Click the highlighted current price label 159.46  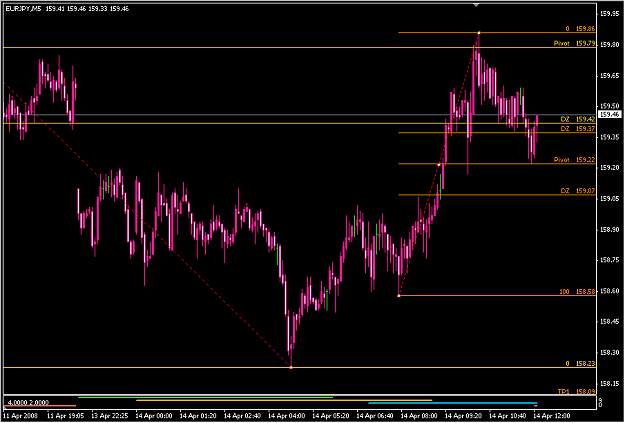pos(610,115)
